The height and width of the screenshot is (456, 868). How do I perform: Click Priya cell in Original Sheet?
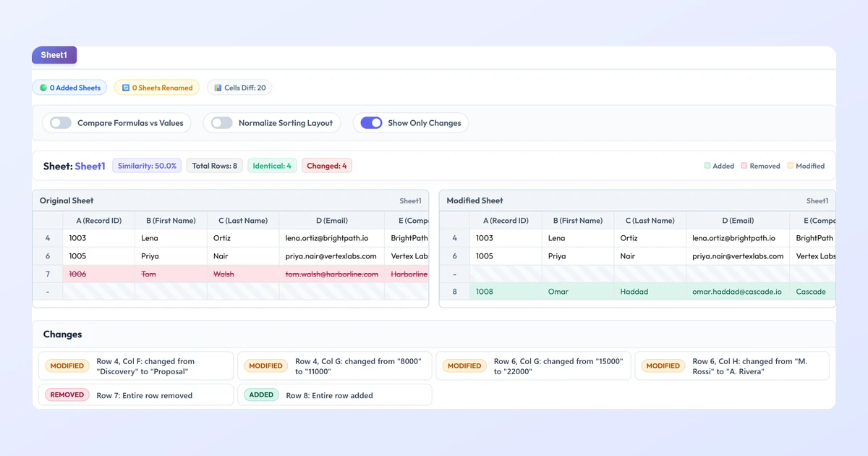171,256
